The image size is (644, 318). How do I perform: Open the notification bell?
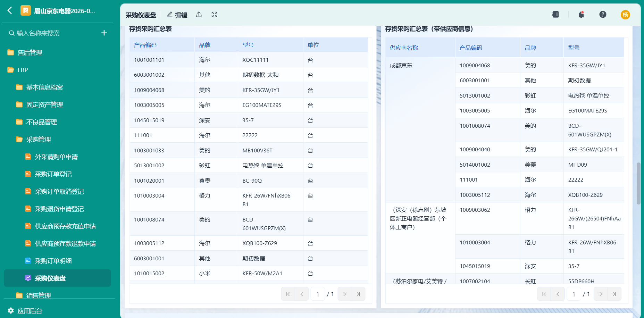tap(581, 15)
